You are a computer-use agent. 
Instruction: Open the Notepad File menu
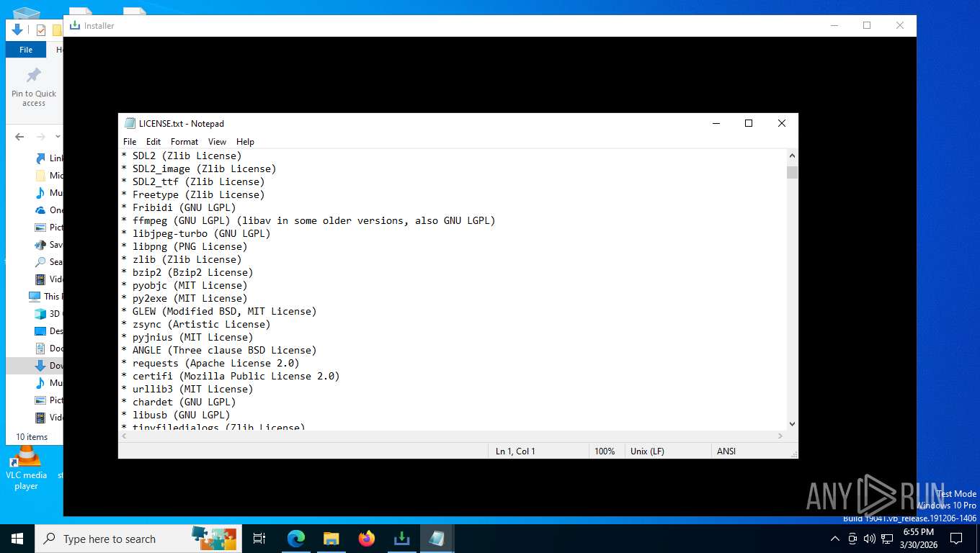coord(130,142)
